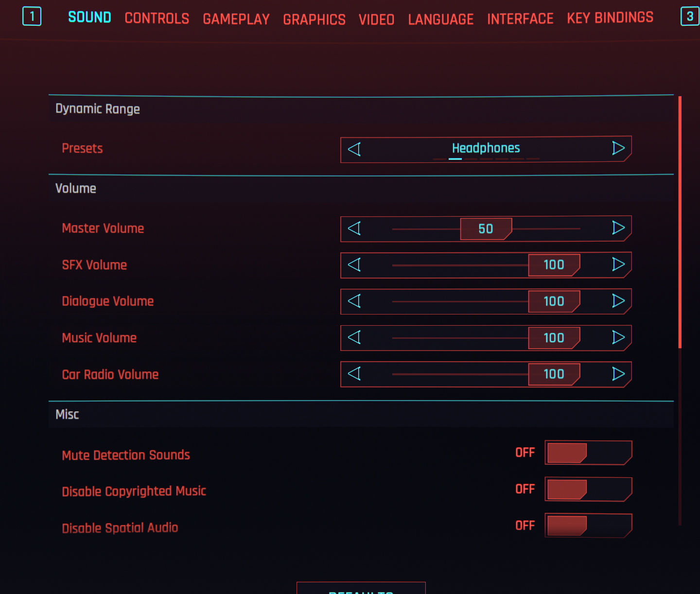This screenshot has width=700, height=594.
Task: Open the KEY BINDINGS tab
Action: coord(610,18)
